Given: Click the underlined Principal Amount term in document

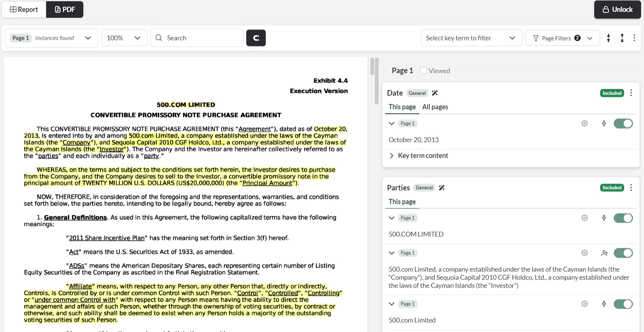Looking at the screenshot, I should (267, 183).
